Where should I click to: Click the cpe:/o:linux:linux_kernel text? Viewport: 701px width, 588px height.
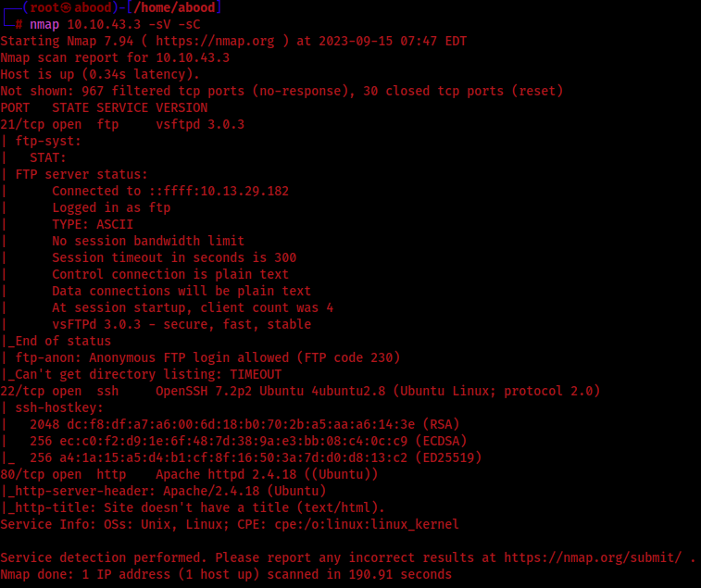367,524
